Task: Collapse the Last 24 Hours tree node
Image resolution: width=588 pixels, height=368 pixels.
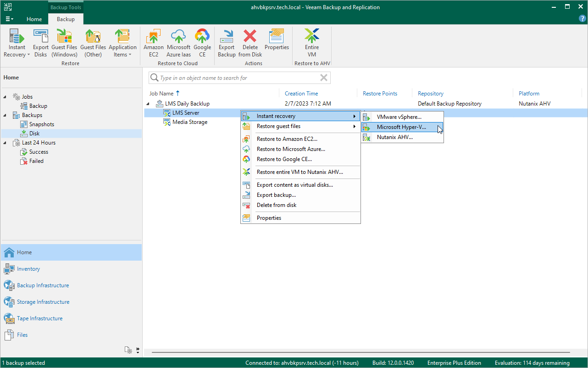Action: pyautogui.click(x=6, y=143)
